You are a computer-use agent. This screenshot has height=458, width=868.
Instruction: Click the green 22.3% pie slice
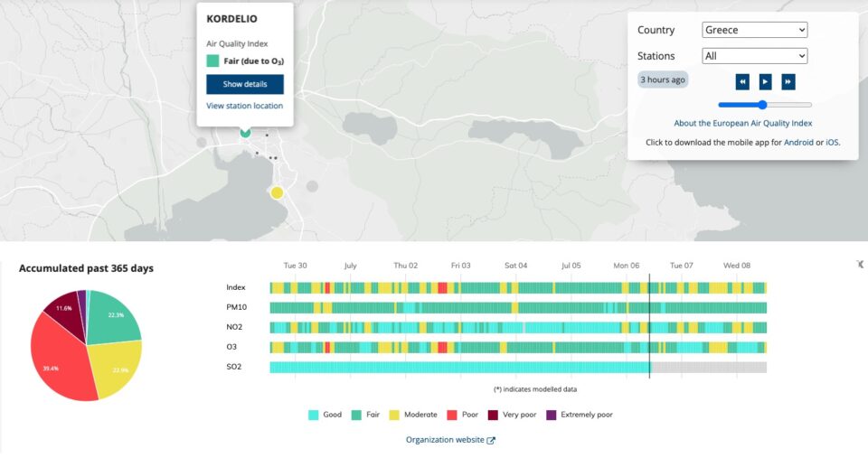[x=114, y=320]
